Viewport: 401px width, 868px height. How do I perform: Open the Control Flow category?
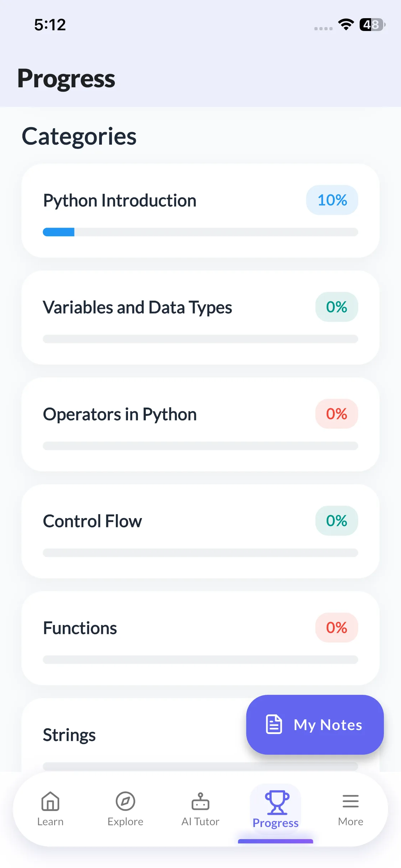pos(93,521)
